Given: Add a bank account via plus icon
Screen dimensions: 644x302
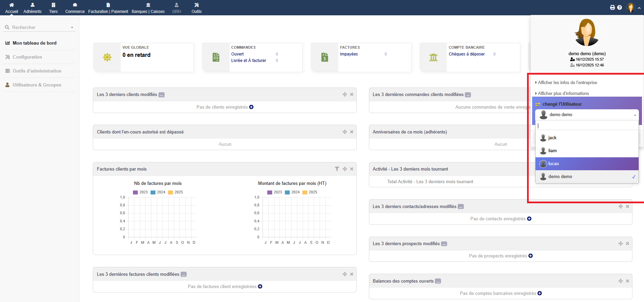Looking at the screenshot, I should pos(540,293).
